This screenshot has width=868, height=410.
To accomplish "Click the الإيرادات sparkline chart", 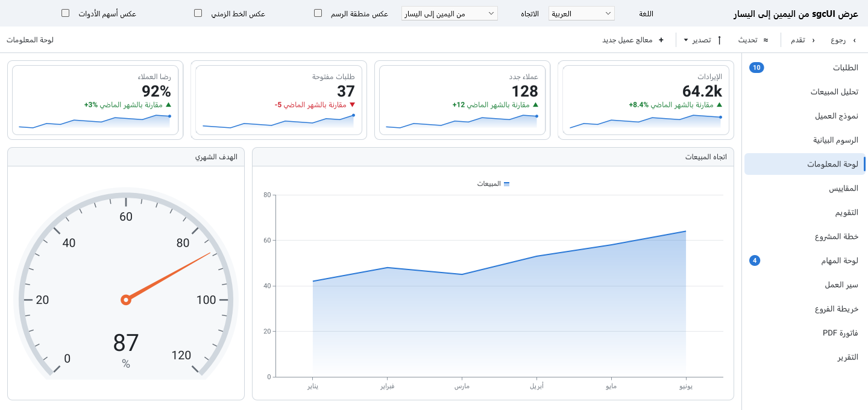I will tap(645, 122).
